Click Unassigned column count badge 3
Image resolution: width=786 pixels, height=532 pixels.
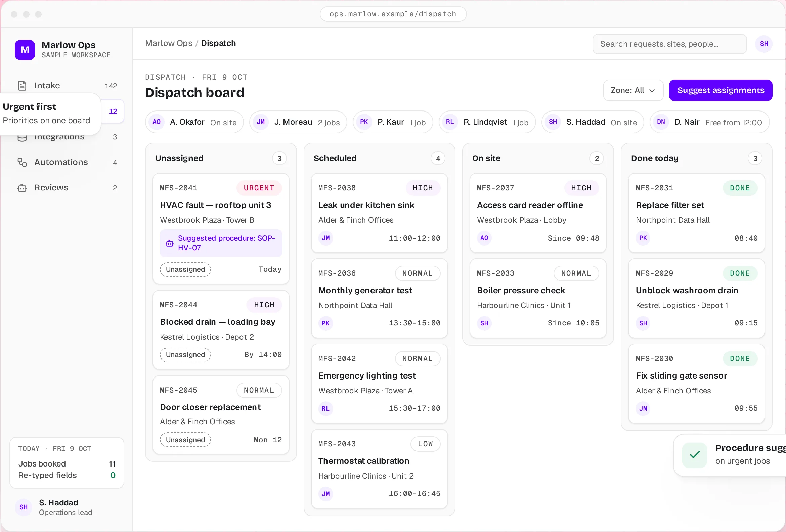(x=279, y=158)
